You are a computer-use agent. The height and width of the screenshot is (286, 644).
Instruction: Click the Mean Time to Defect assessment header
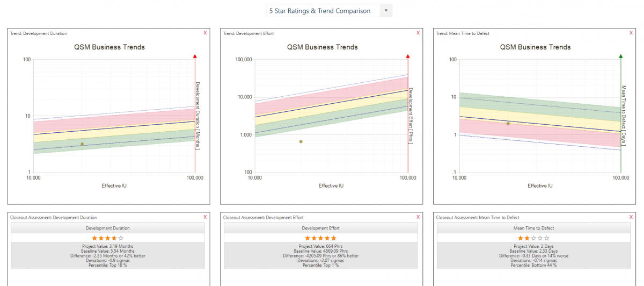tap(533, 228)
